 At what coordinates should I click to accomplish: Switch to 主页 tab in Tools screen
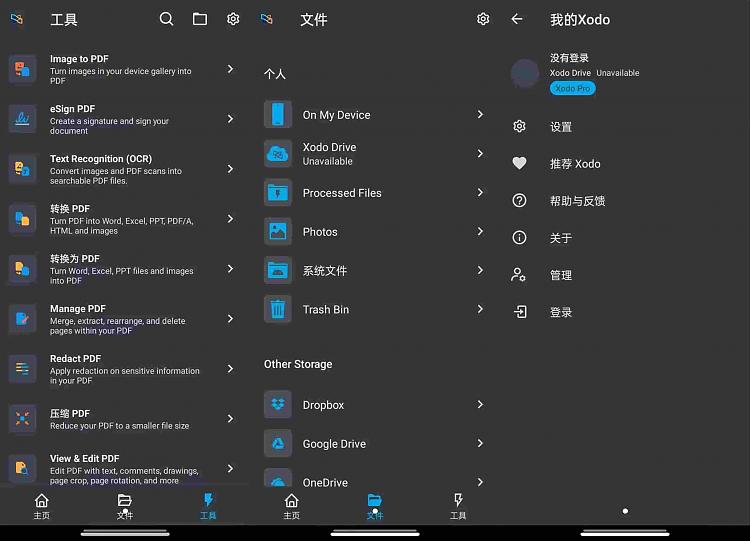42,506
